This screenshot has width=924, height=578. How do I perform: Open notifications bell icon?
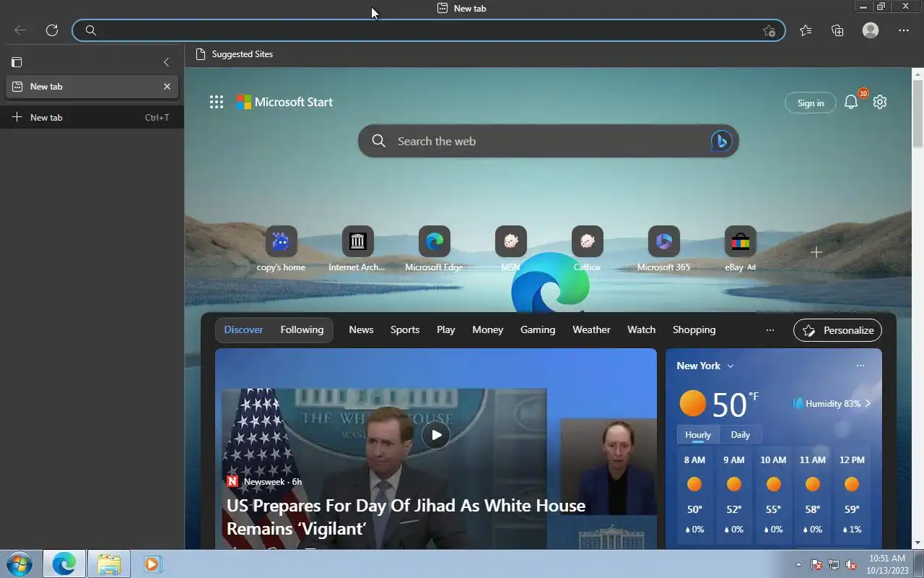852,102
